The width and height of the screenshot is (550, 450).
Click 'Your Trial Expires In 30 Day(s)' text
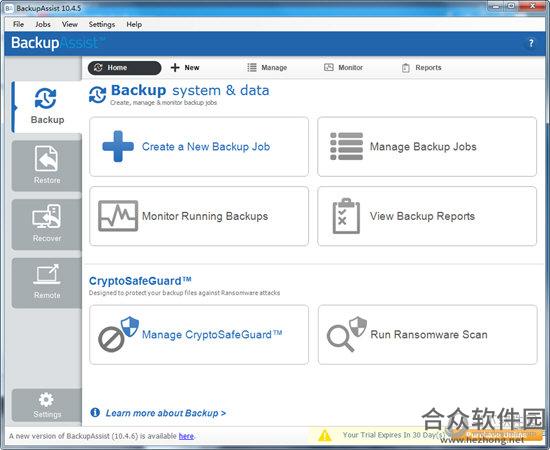394,435
